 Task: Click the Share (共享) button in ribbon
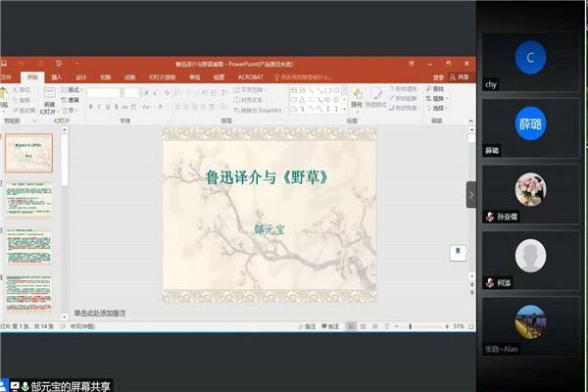pos(463,76)
